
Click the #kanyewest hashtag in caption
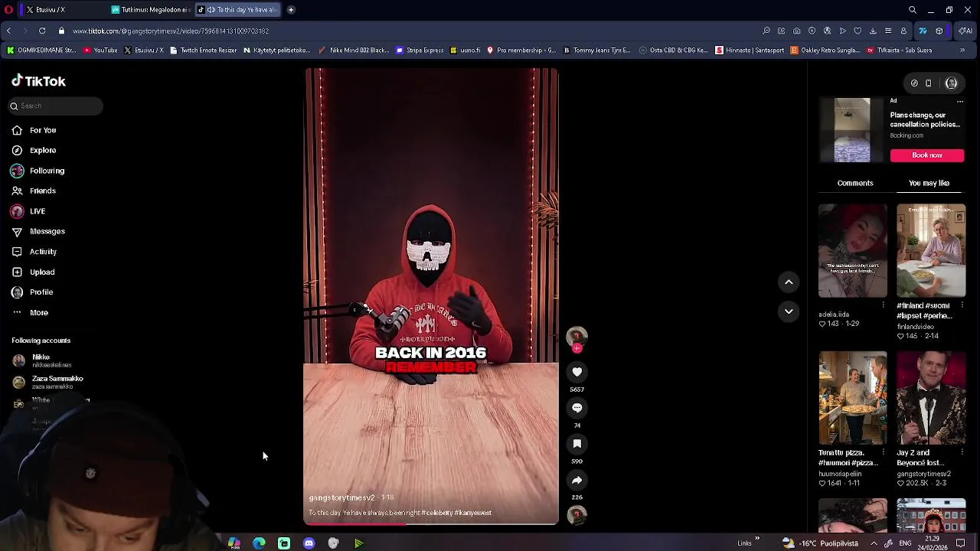click(x=473, y=513)
